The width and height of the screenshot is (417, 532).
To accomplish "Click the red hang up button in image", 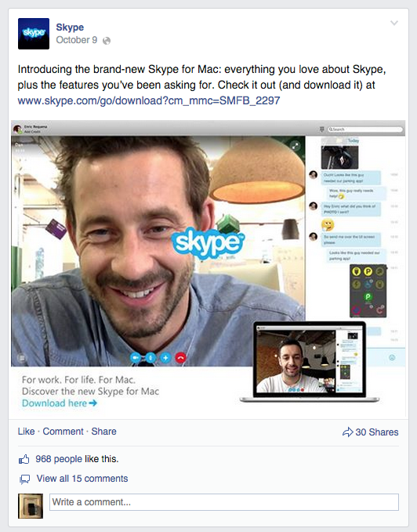I will click(x=181, y=358).
